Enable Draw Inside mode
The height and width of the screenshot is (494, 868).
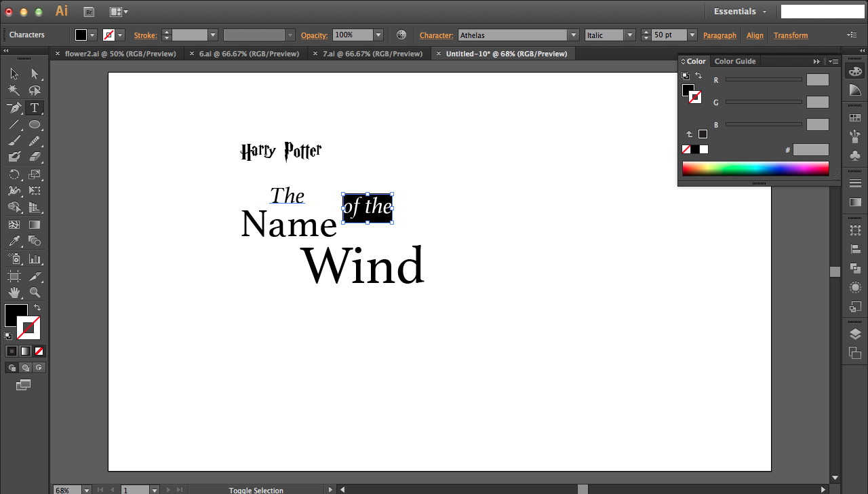pos(39,368)
